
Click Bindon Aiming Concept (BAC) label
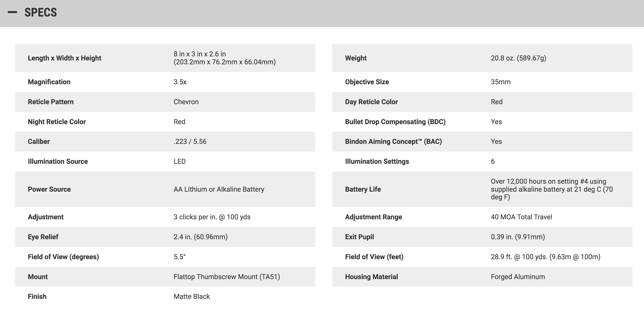pos(393,141)
